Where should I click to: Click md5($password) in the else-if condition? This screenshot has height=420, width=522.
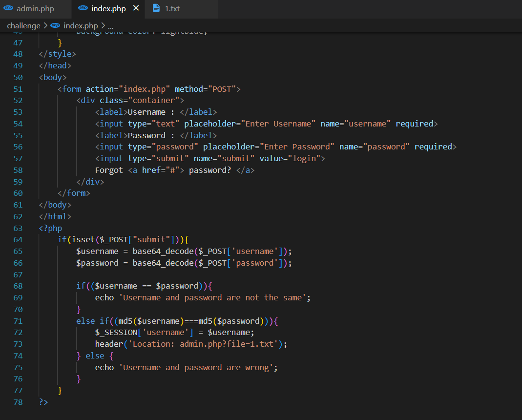(231, 321)
